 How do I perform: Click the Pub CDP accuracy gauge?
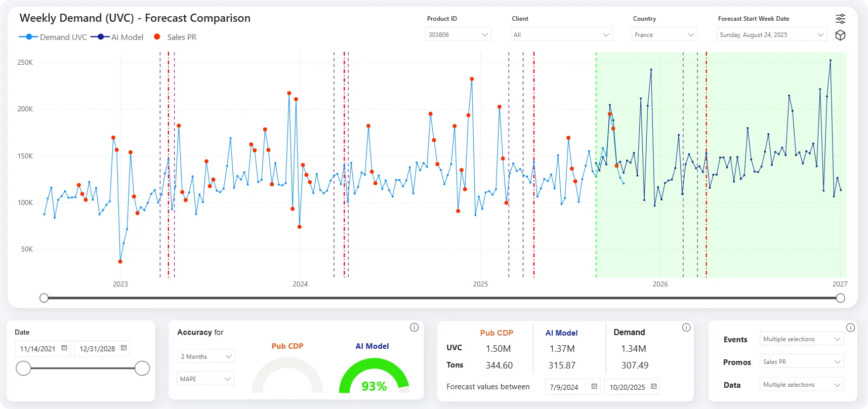coord(287,375)
